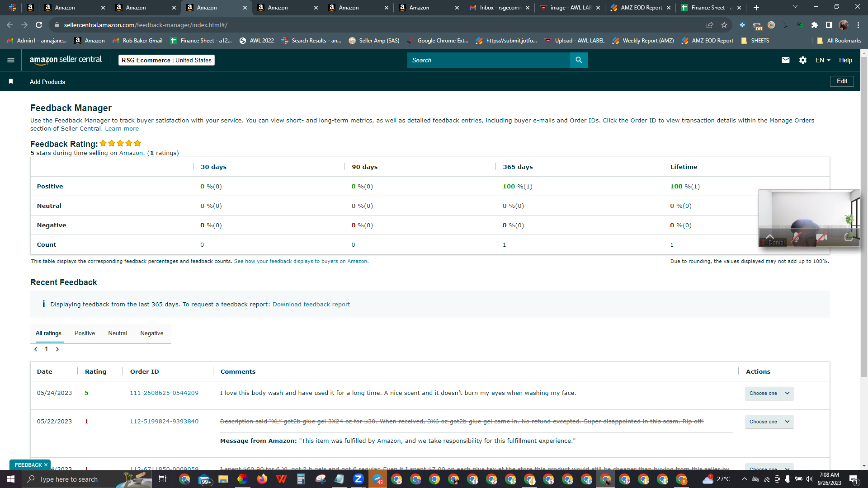This screenshot has height=488, width=868.
Task: Close the FEEDBACK widget
Action: tap(46, 465)
